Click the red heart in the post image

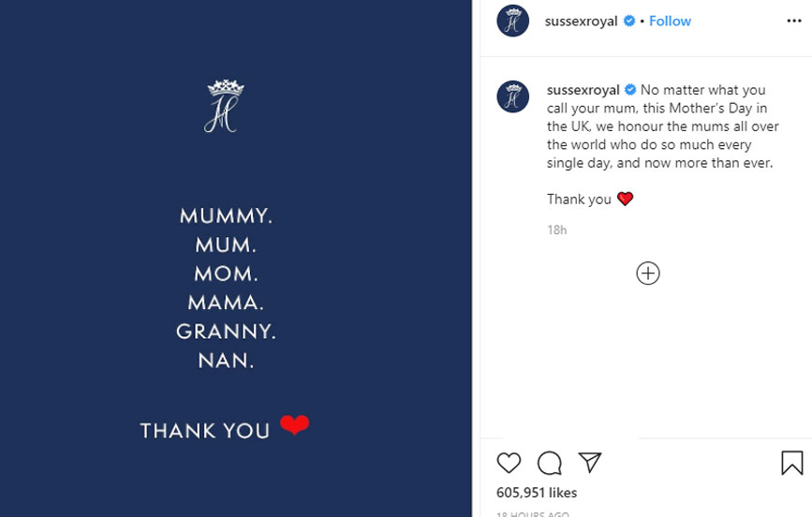tap(294, 425)
